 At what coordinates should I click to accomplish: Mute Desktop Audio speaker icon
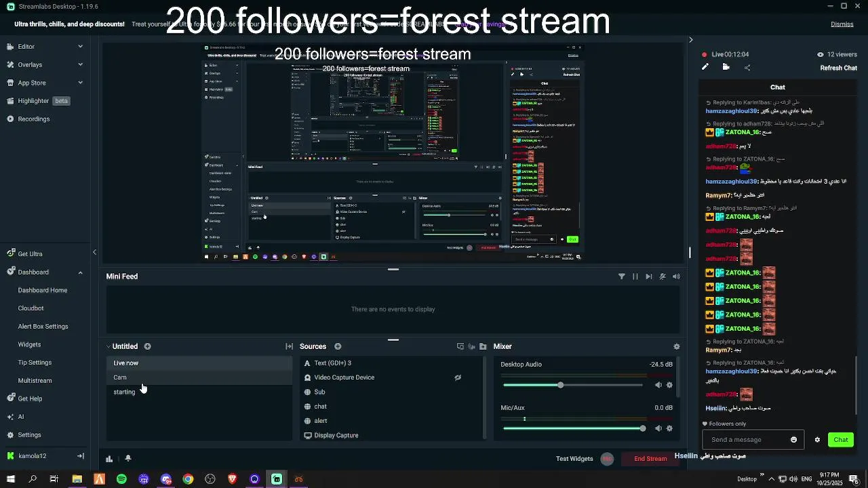[658, 385]
